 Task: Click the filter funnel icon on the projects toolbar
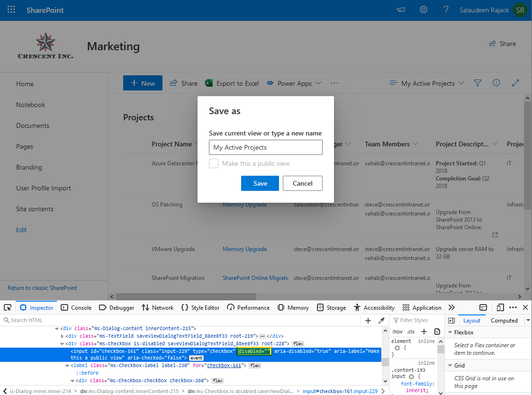(478, 83)
